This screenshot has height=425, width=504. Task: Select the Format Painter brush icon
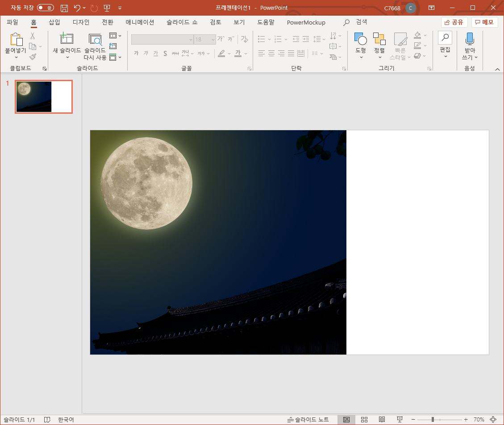[x=33, y=57]
